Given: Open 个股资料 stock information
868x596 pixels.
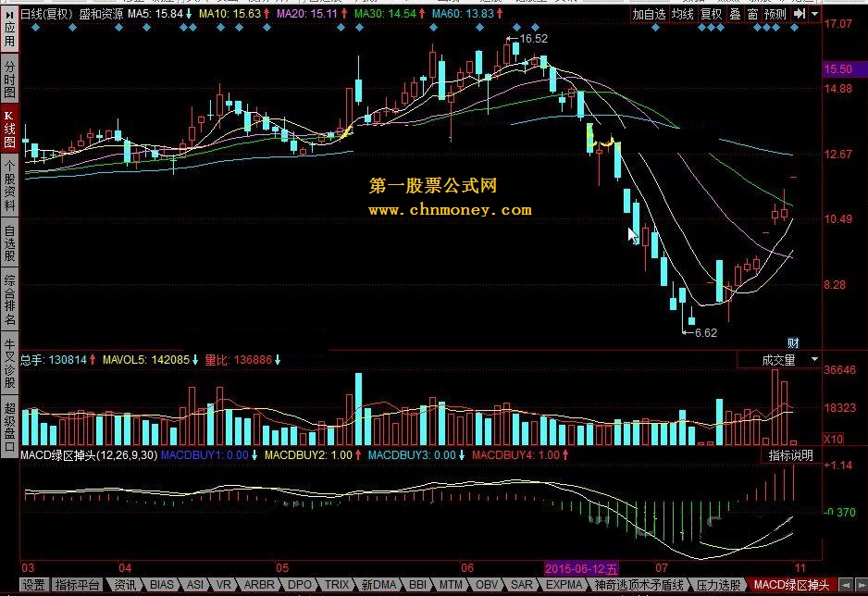Looking at the screenshot, I should [x=9, y=185].
